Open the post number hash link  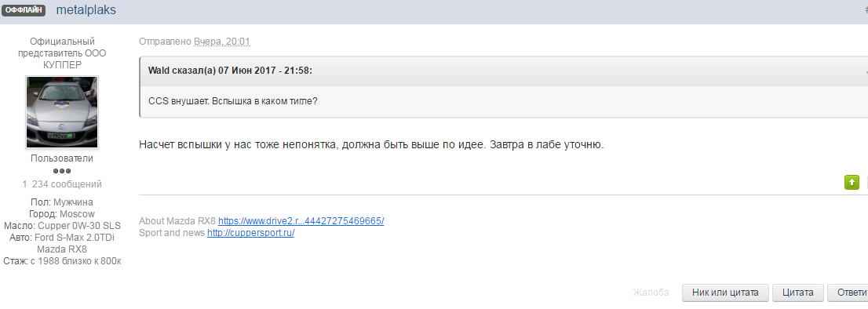[866, 10]
